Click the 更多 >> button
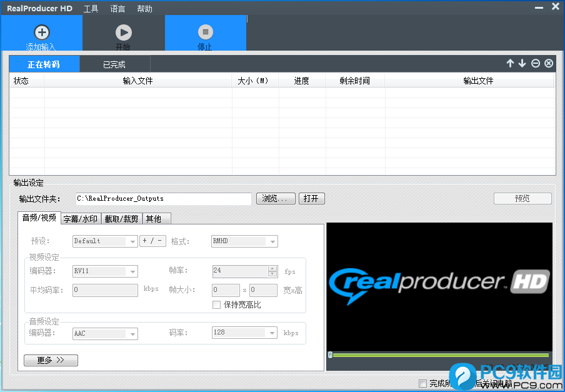Image resolution: width=565 pixels, height=392 pixels. 51,360
